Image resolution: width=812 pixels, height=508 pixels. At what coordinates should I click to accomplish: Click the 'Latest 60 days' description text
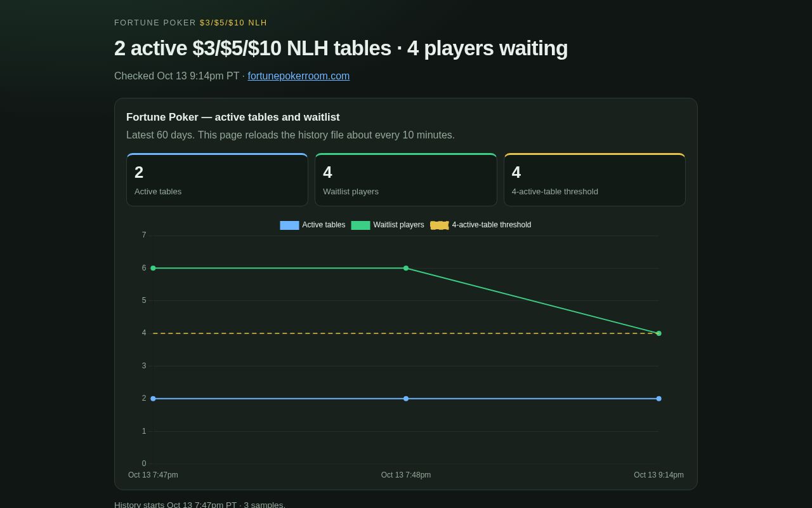tap(291, 135)
